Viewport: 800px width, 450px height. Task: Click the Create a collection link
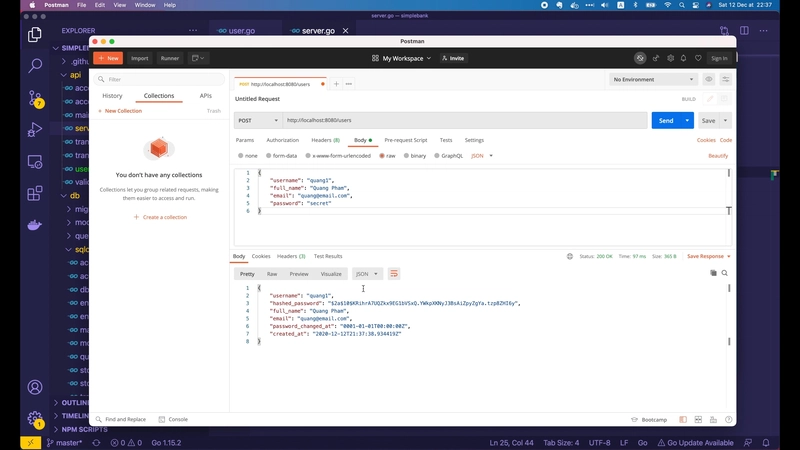click(161, 217)
